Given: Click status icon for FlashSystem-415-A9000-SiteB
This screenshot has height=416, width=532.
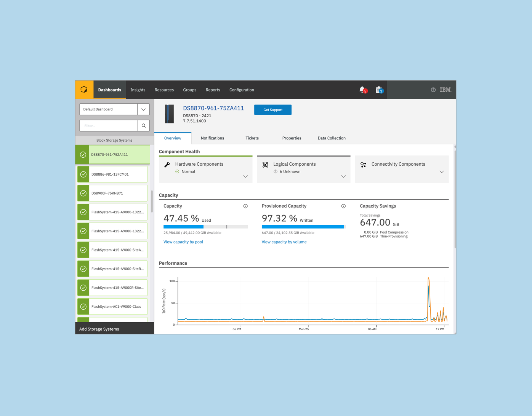Looking at the screenshot, I should click(x=83, y=269).
